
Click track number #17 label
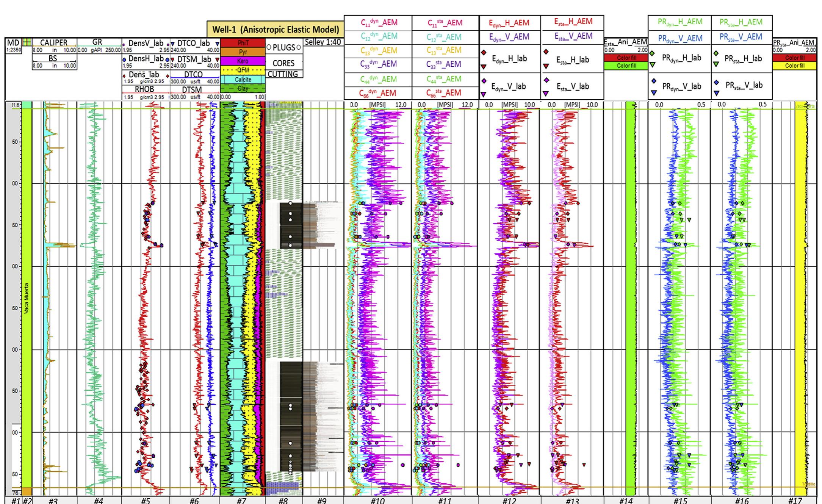coord(795,501)
